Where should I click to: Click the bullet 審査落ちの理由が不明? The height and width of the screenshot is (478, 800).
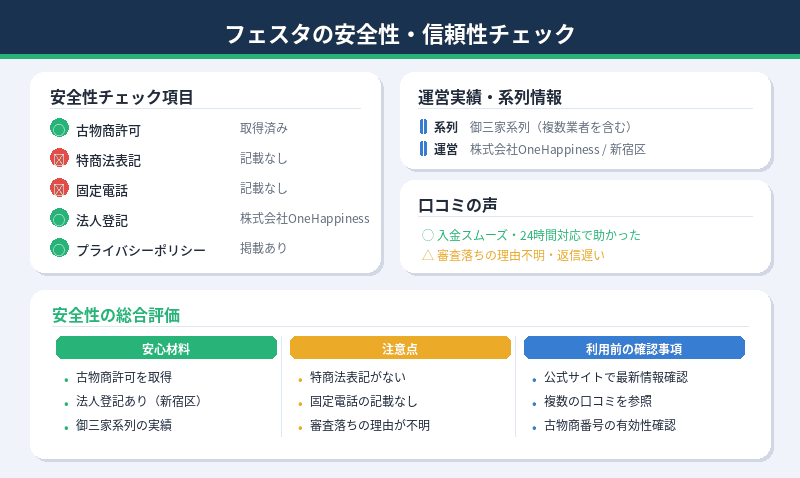pos(370,425)
